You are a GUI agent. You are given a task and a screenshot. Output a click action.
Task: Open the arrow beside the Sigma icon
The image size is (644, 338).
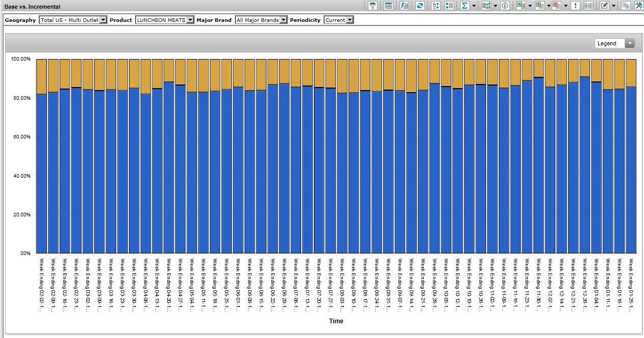click(474, 6)
